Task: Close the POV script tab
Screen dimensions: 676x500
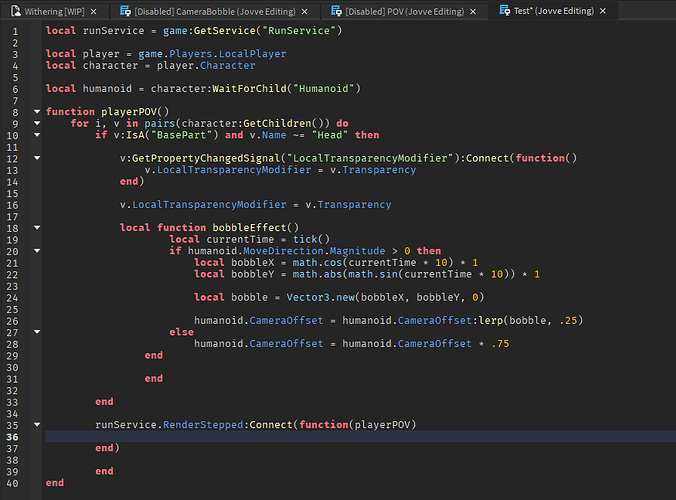Action: (x=473, y=12)
